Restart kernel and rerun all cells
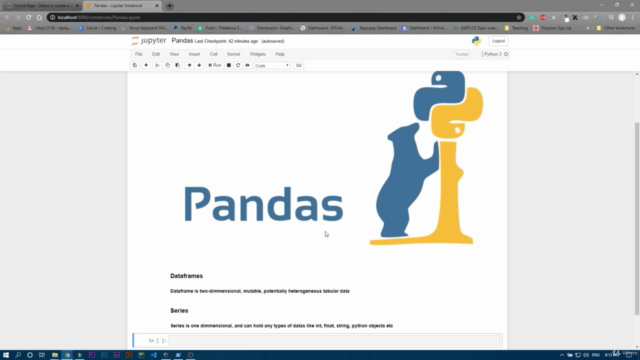Image resolution: width=640 pixels, height=360 pixels. (x=247, y=65)
